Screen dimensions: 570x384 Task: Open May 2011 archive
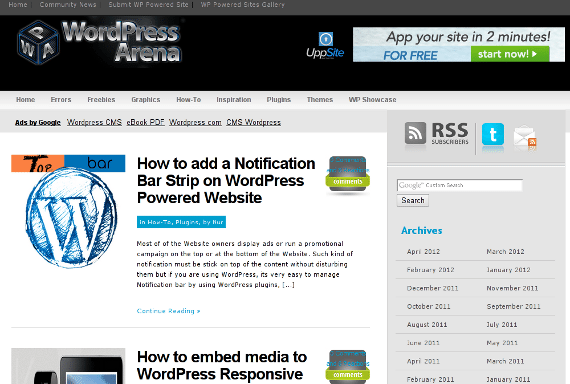[x=502, y=343]
